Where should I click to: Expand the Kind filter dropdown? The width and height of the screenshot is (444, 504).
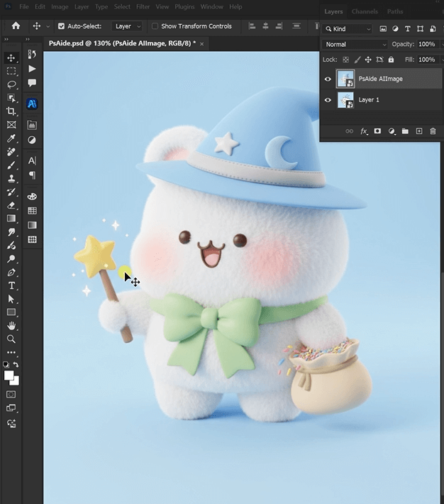pyautogui.click(x=348, y=29)
